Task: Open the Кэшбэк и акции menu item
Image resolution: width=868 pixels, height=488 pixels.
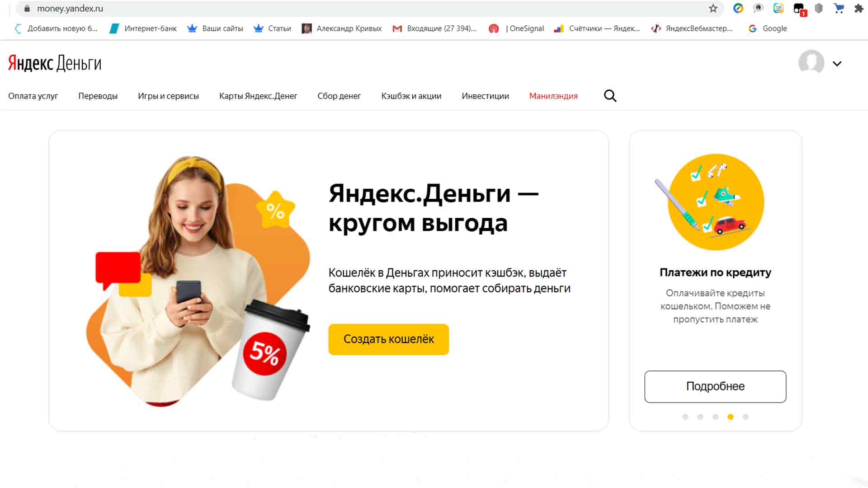Action: click(x=411, y=96)
